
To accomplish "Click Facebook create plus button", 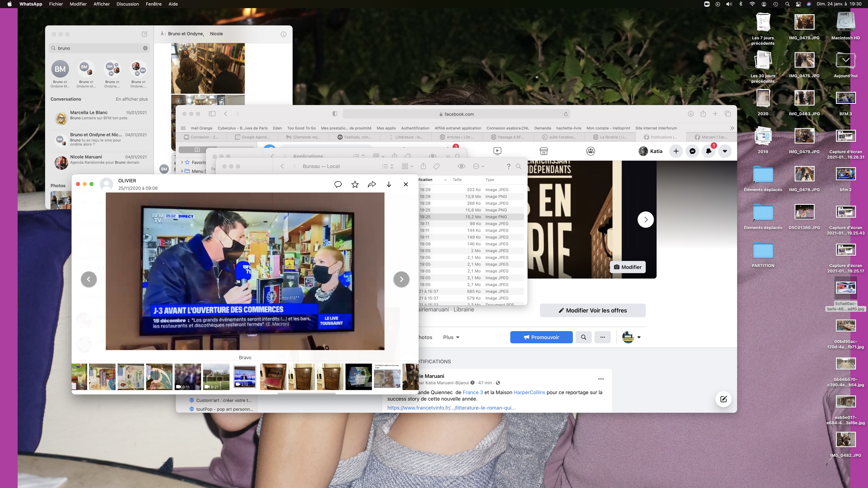I will pos(676,151).
